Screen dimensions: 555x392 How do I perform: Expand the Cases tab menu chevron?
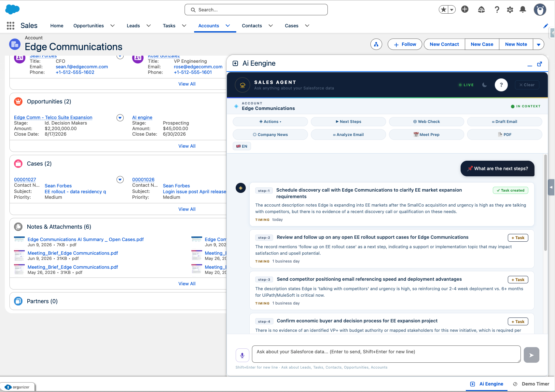coord(307,26)
